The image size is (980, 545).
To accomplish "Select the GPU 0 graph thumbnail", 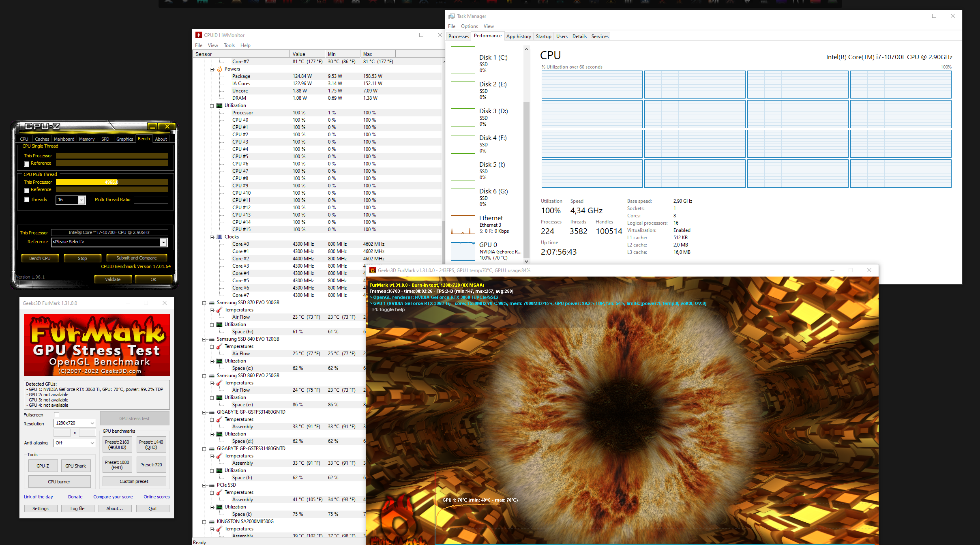I will [x=463, y=251].
